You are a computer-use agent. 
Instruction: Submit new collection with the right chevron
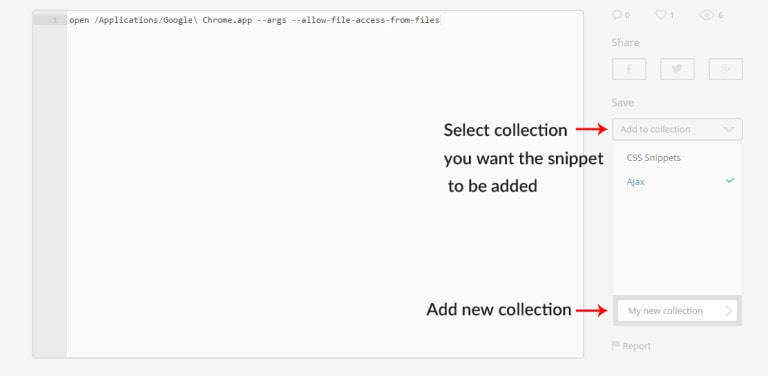click(x=729, y=311)
